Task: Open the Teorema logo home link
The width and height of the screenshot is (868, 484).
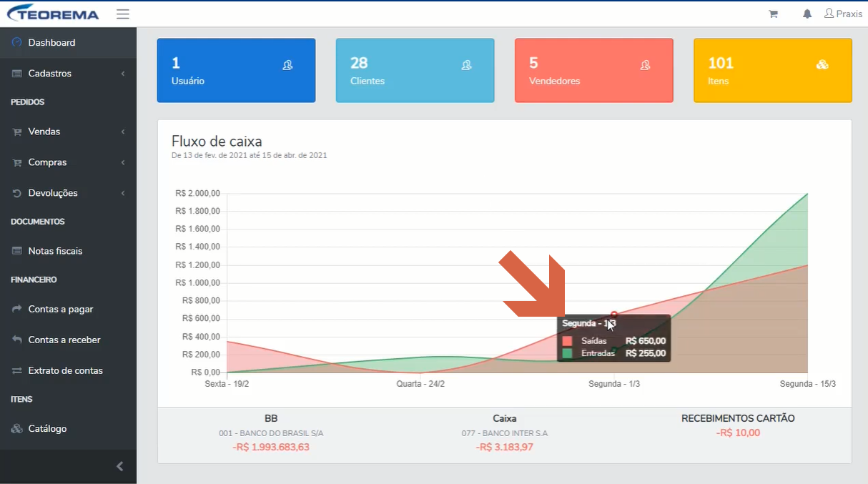Action: click(x=53, y=14)
